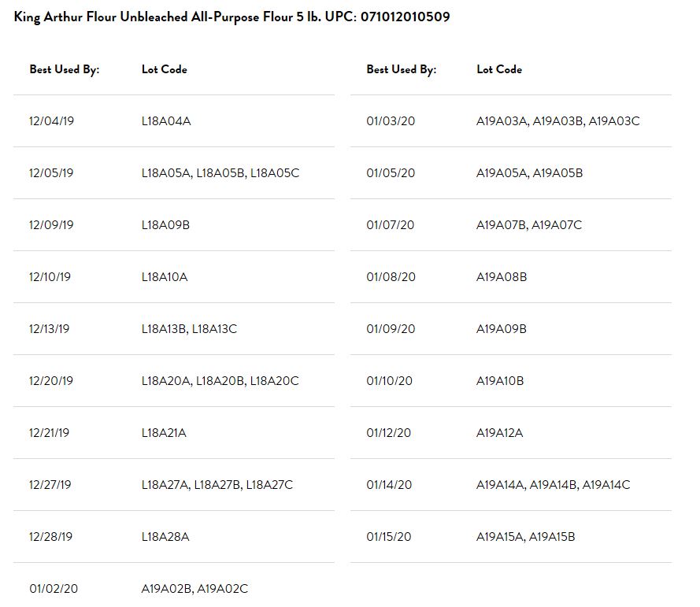Select the date 12/27/19
The width and height of the screenshot is (700, 607).
click(x=50, y=485)
